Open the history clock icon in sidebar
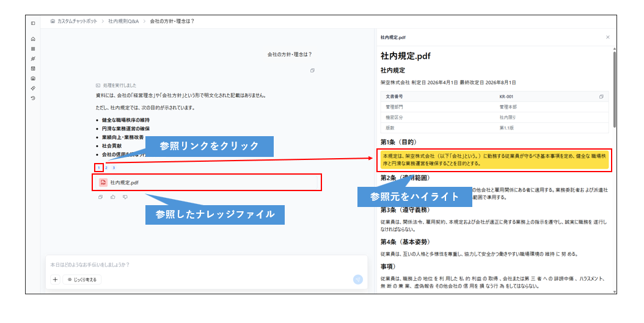The width and height of the screenshot is (644, 323). [33, 98]
